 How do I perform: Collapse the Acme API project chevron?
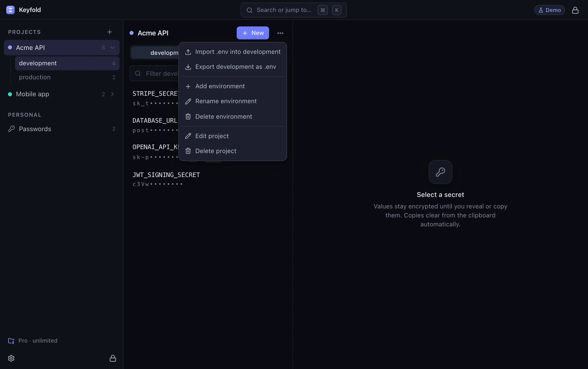coord(112,47)
